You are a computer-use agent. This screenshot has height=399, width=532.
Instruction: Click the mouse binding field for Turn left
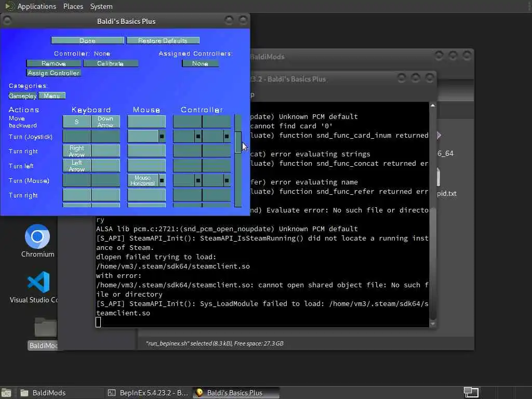click(147, 166)
